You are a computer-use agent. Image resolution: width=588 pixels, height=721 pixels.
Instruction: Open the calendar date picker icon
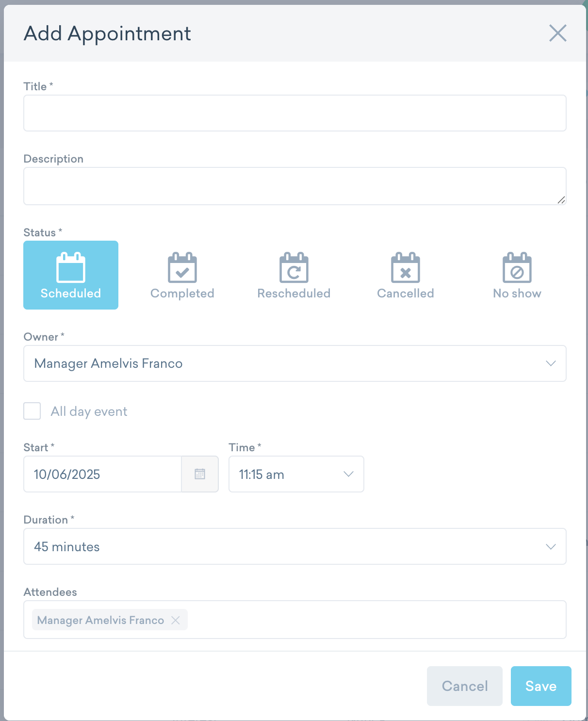[x=200, y=474]
